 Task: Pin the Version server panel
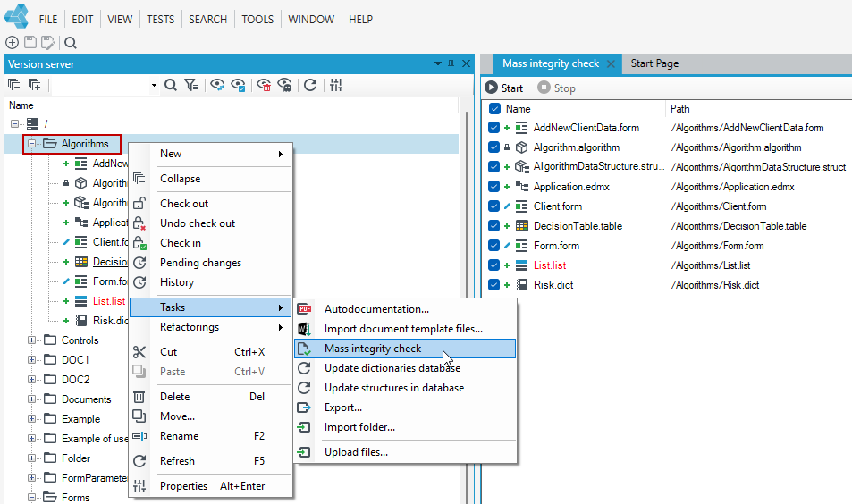click(451, 64)
